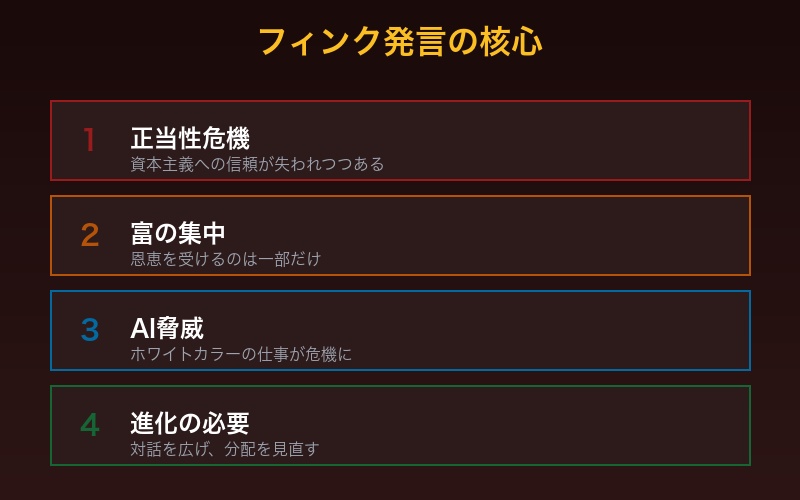Viewport: 800px width, 500px height.
Task: Select the 富の集中 heading
Action: coord(178,233)
